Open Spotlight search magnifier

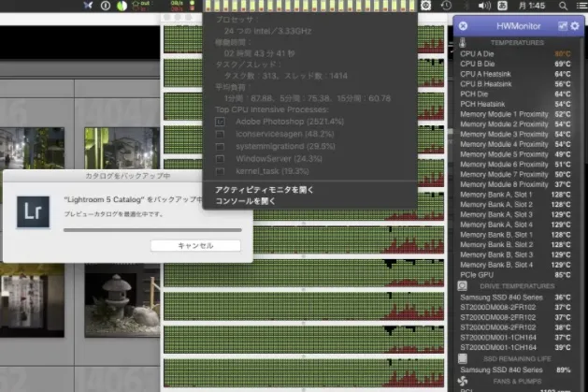pos(563,6)
